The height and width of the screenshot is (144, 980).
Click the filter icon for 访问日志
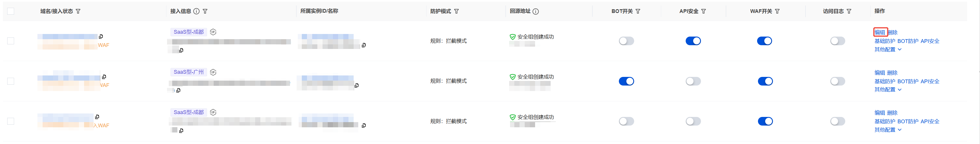tap(849, 12)
